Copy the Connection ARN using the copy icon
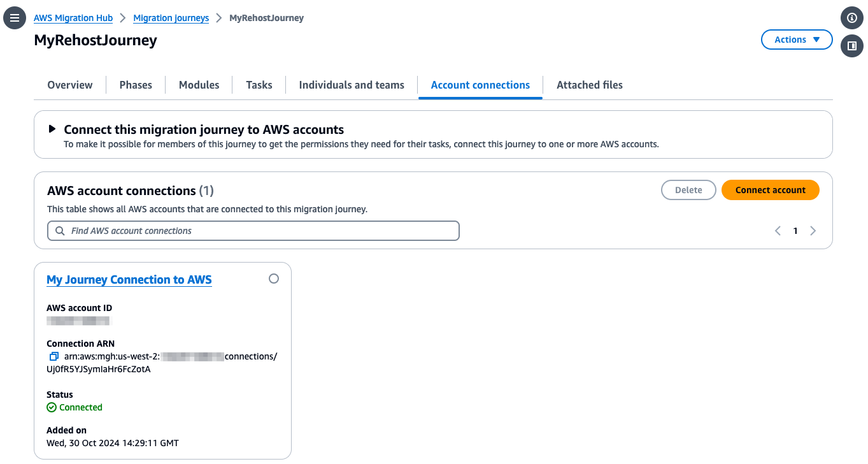The height and width of the screenshot is (464, 868). [53, 356]
